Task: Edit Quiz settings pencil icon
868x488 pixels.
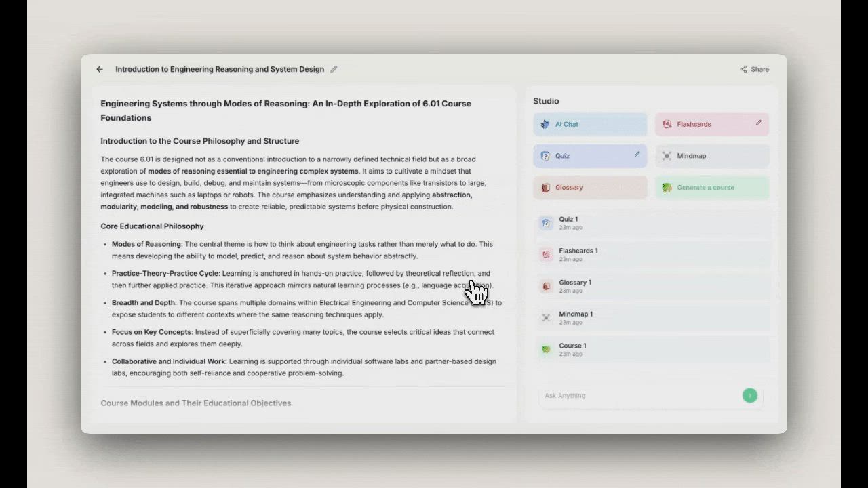Action: coord(637,155)
